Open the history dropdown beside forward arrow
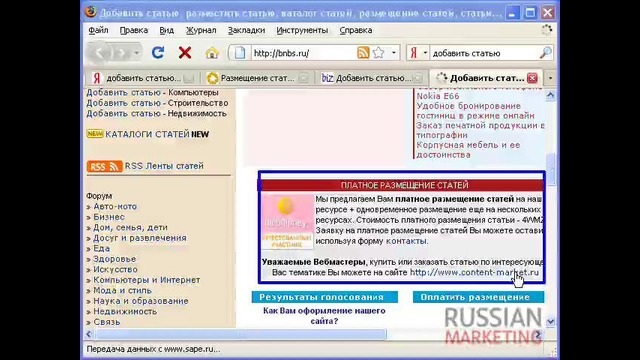Image resolution: width=640 pixels, height=360 pixels. [x=136, y=53]
